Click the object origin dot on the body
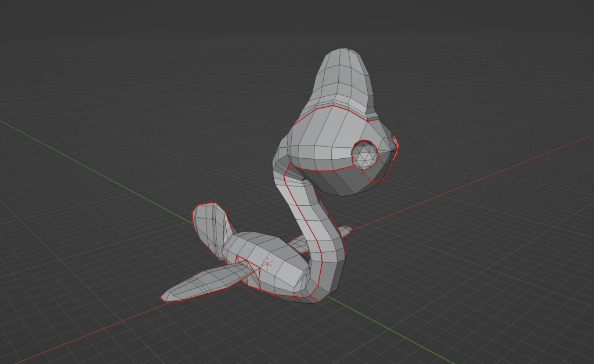Screen dimensions: 594x364 click(x=267, y=264)
